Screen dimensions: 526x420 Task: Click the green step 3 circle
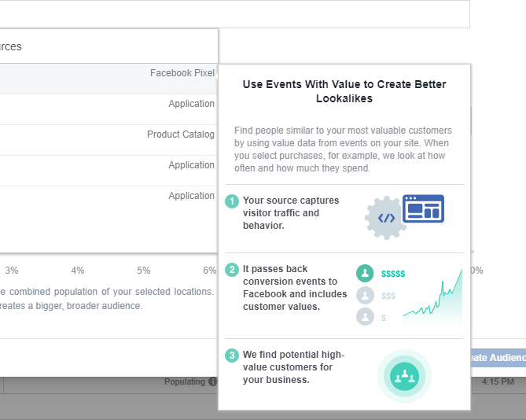232,356
